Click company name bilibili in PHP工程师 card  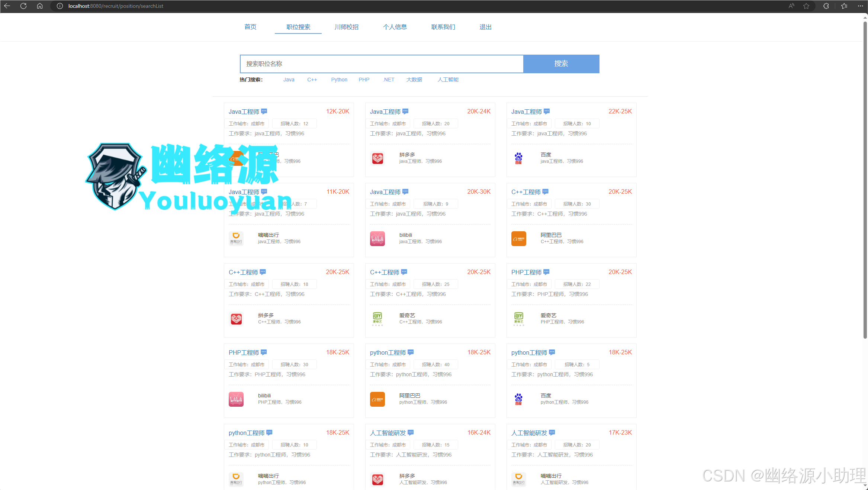264,396
